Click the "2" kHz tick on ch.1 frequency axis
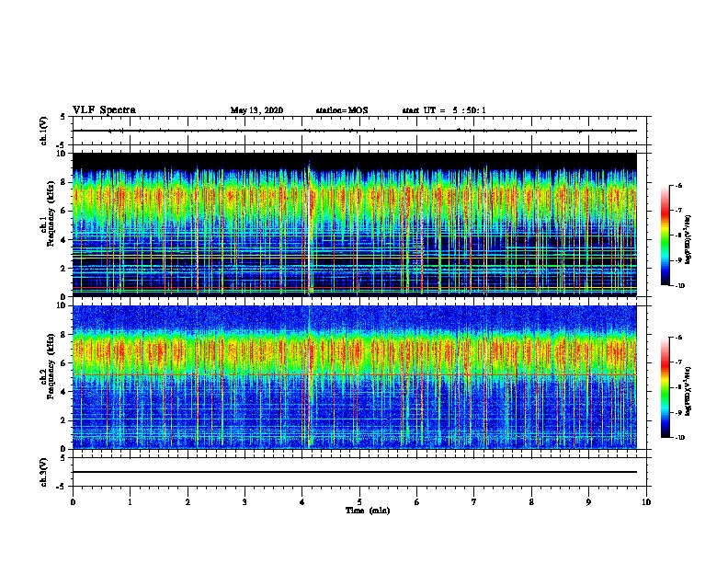728x563 pixels. (64, 269)
